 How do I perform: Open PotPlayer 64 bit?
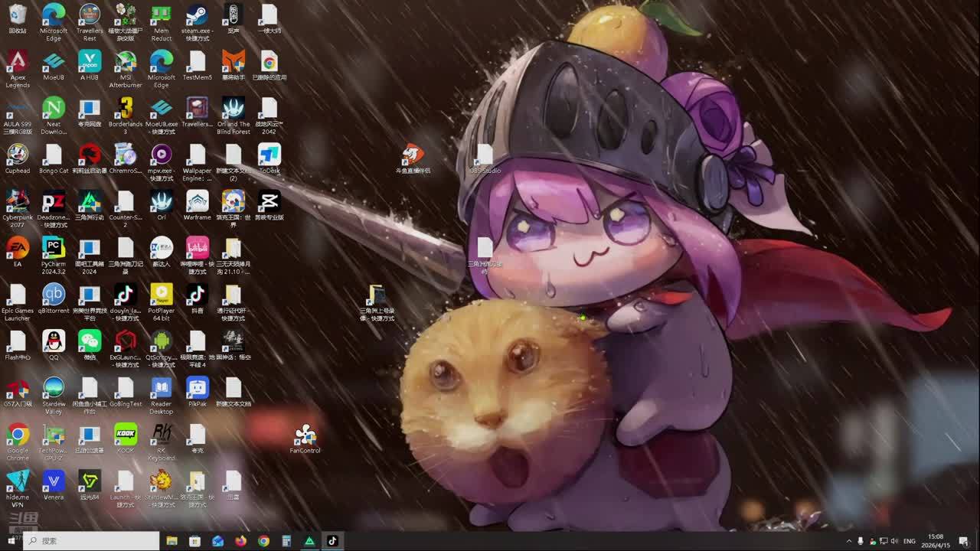(161, 295)
